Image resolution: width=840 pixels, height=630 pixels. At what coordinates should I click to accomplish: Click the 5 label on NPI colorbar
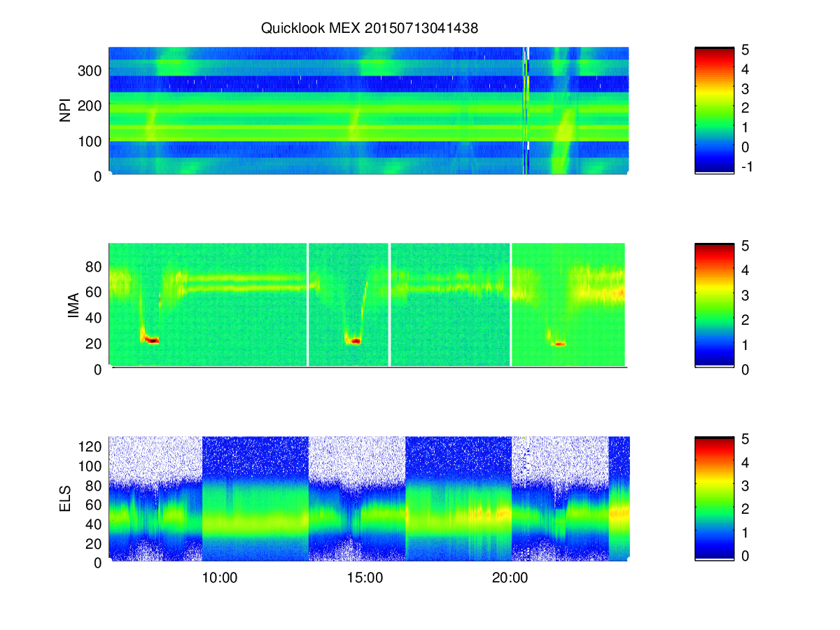(746, 50)
